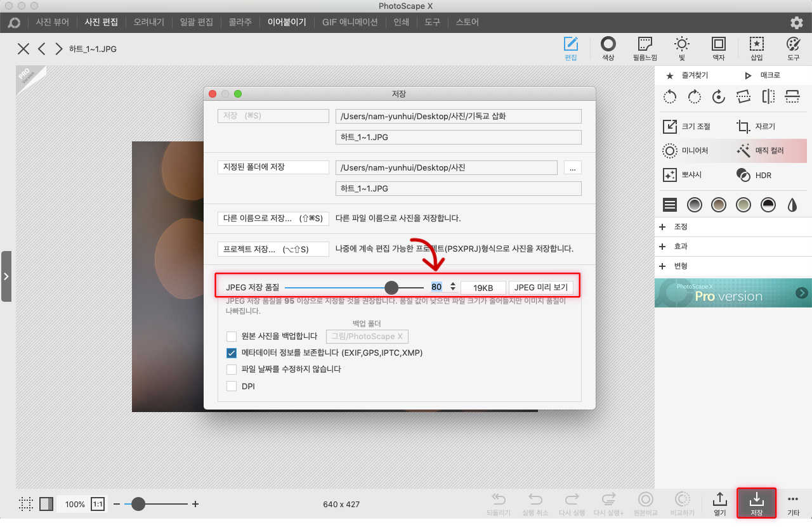Go to next photo arrow

(x=59, y=49)
